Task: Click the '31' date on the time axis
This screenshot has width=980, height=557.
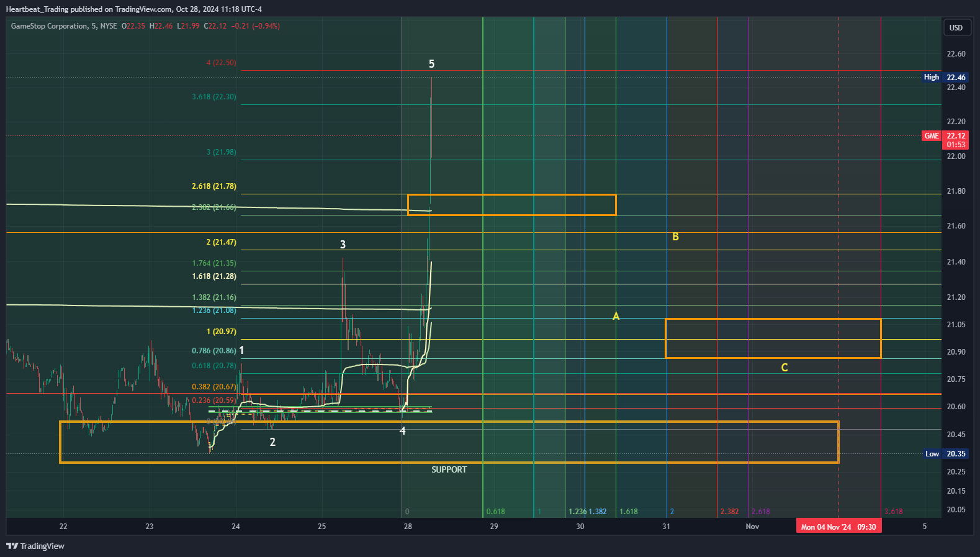Action: coord(666,527)
